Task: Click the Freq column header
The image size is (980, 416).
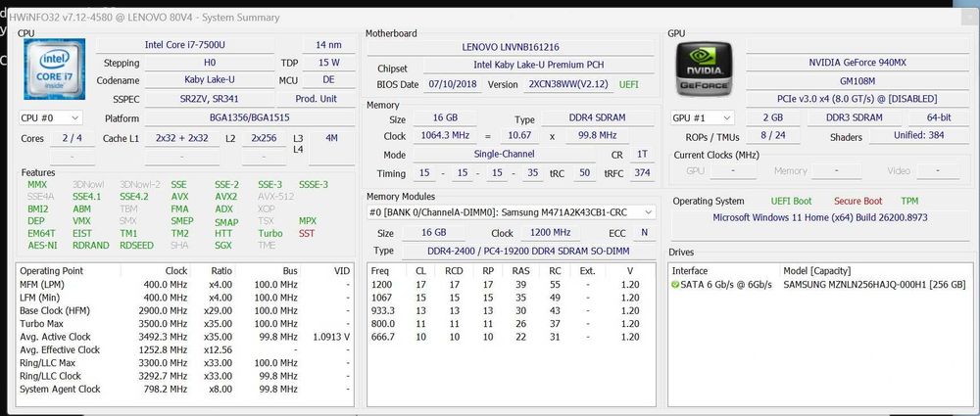Action: click(x=387, y=270)
